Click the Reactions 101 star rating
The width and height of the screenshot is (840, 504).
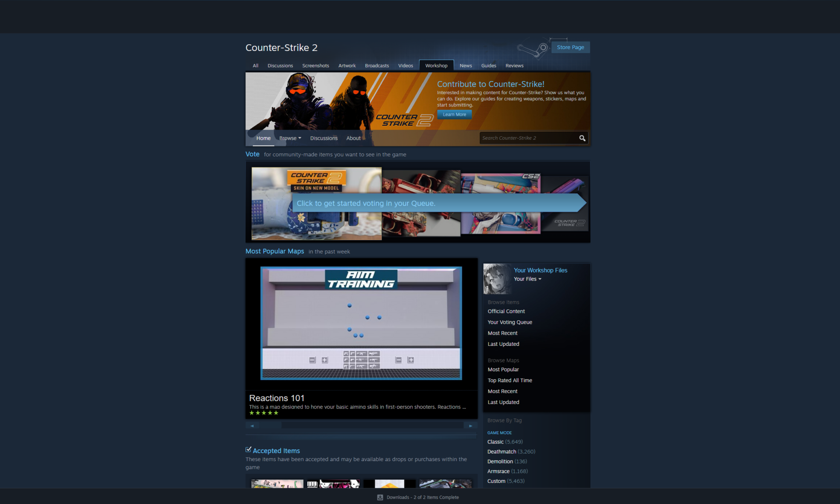(263, 413)
